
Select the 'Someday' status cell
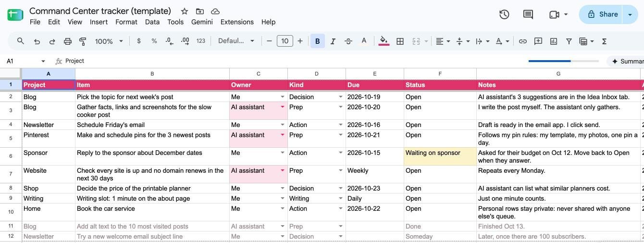440,236
